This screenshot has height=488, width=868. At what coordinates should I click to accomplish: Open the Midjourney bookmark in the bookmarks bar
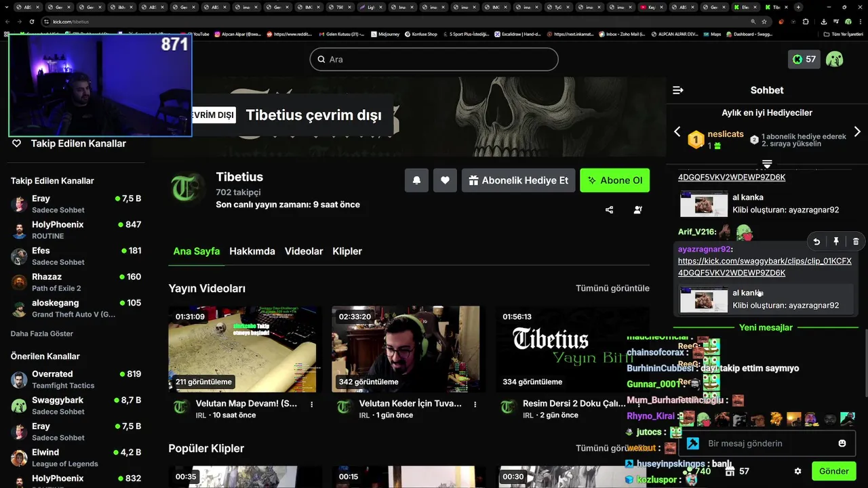(386, 34)
